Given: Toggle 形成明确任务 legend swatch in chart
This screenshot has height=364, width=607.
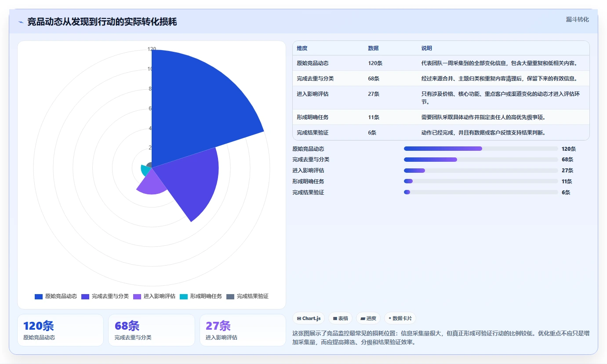Looking at the screenshot, I should 184,297.
